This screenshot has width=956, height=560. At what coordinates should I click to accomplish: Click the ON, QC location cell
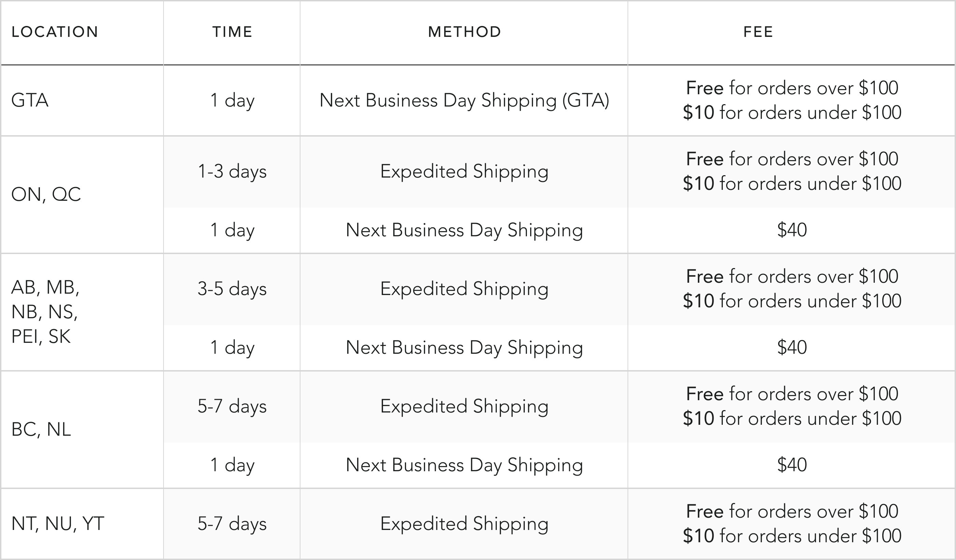click(x=46, y=195)
